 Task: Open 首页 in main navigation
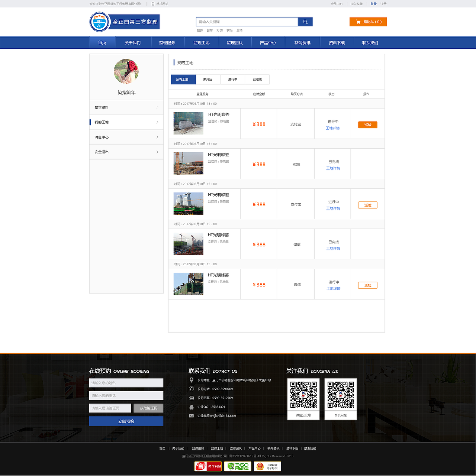102,43
